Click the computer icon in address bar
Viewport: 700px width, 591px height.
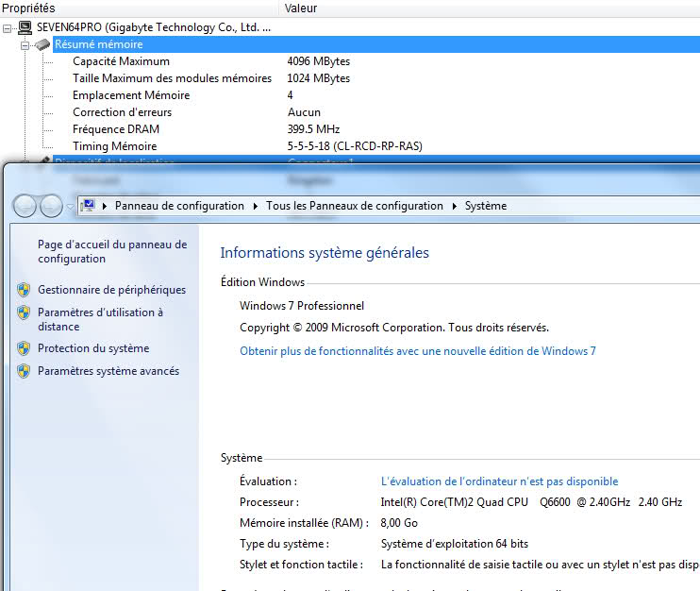[x=89, y=206]
